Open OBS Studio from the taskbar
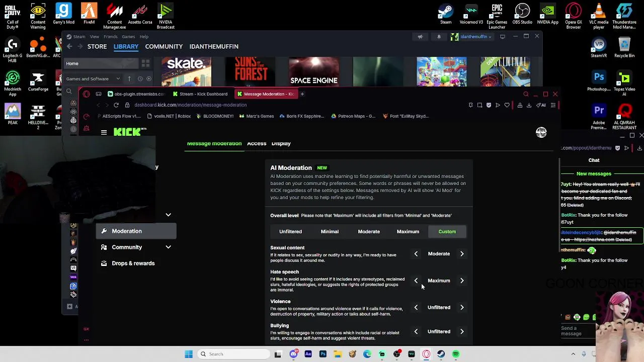The width and height of the screenshot is (644, 362). coord(397,354)
